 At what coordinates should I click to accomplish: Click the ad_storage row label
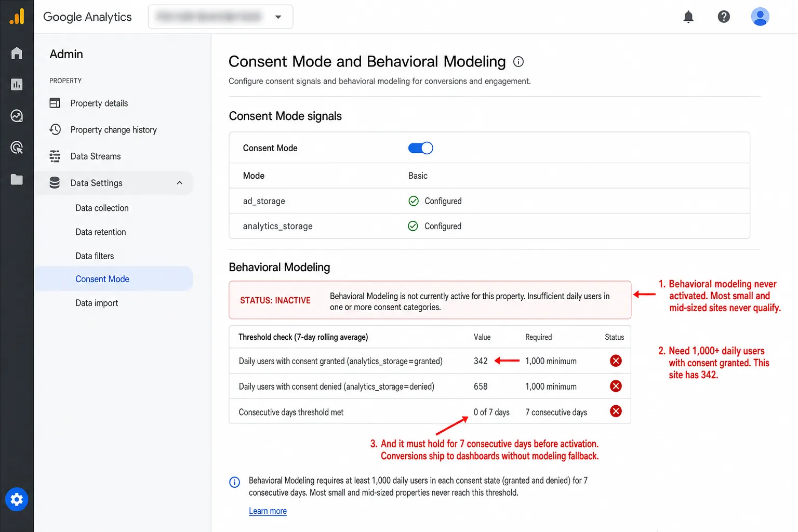pos(264,201)
